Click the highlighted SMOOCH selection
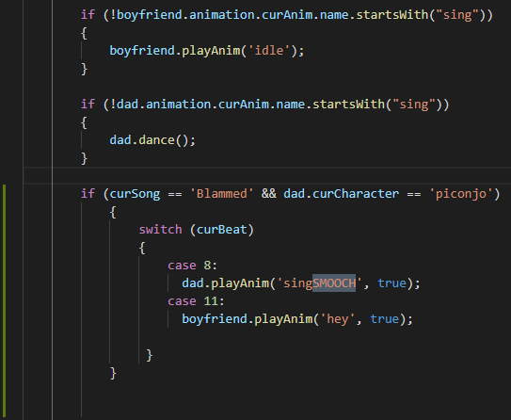The width and height of the screenshot is (511, 420). pyautogui.click(x=334, y=283)
